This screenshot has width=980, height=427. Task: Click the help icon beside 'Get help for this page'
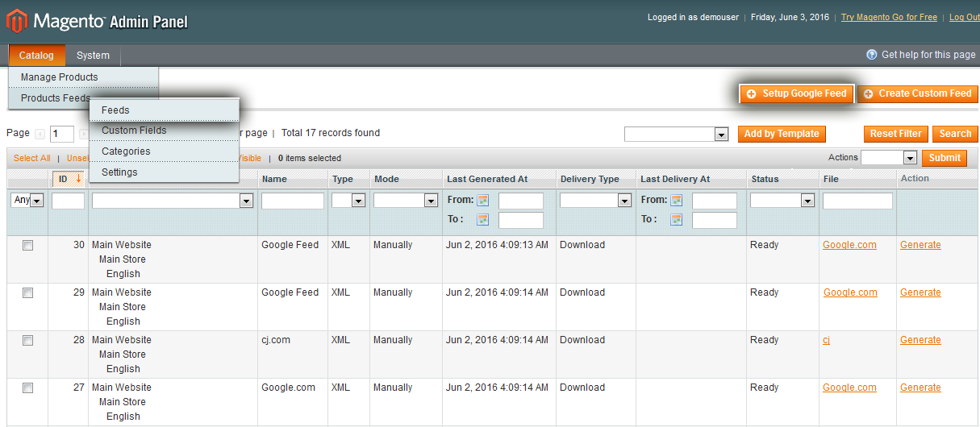click(871, 55)
